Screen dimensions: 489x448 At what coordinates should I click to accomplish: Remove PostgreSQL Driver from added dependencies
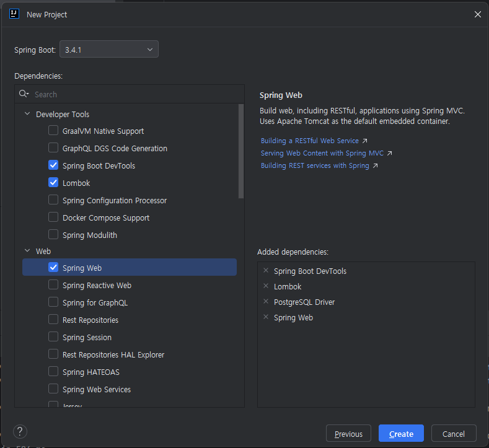coord(266,302)
